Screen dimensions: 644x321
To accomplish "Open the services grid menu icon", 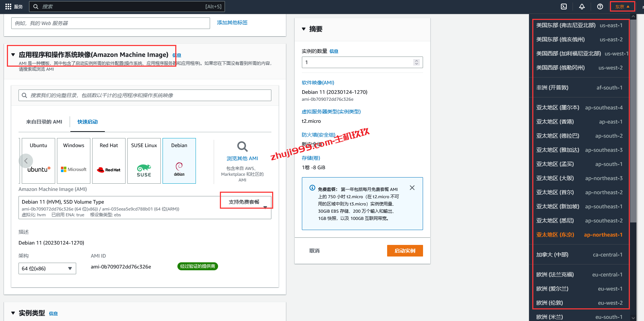I will click(8, 7).
